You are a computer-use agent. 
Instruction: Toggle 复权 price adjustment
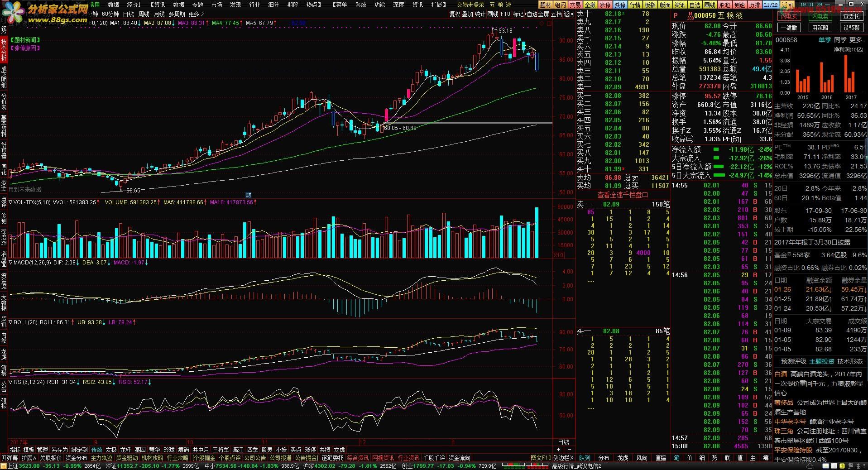(x=455, y=14)
